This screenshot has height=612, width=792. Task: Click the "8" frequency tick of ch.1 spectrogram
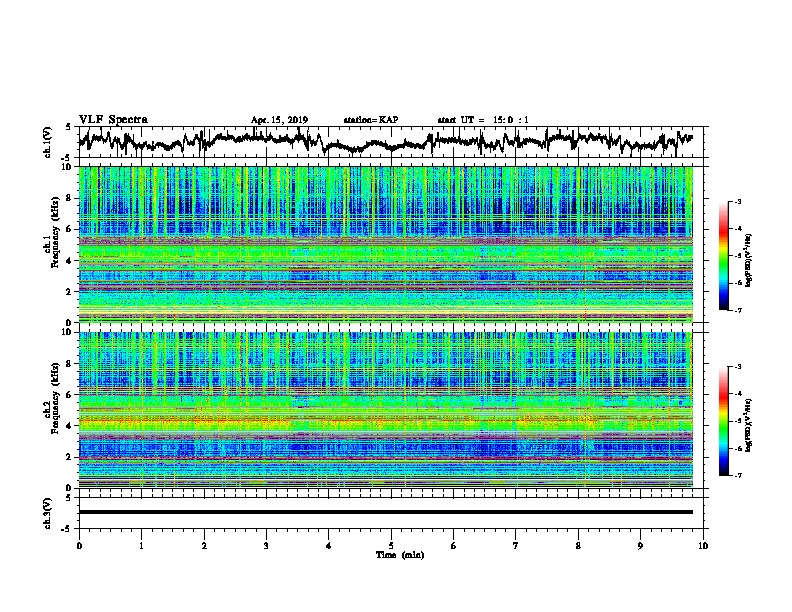(70, 198)
